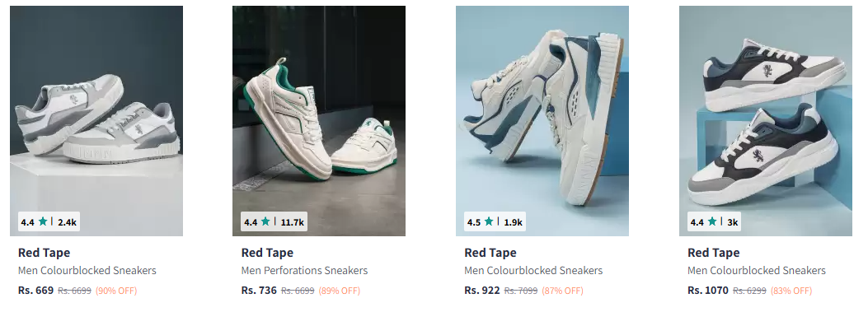Click the star icon on the 2.4k-rated product
The height and width of the screenshot is (312, 868).
click(43, 221)
